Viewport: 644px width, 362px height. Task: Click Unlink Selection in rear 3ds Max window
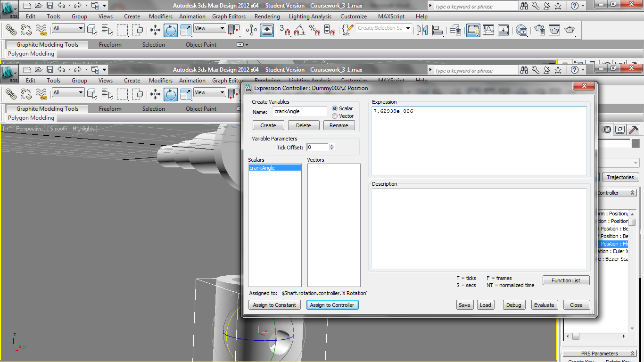click(26, 30)
